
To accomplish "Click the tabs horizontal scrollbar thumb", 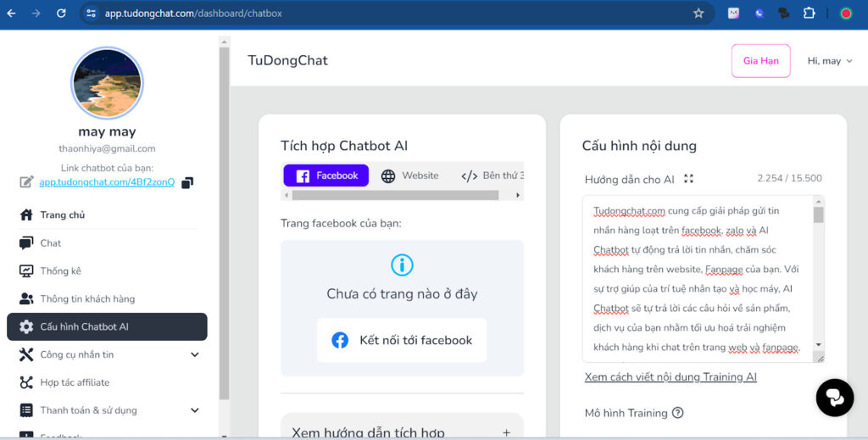I will coord(395,195).
